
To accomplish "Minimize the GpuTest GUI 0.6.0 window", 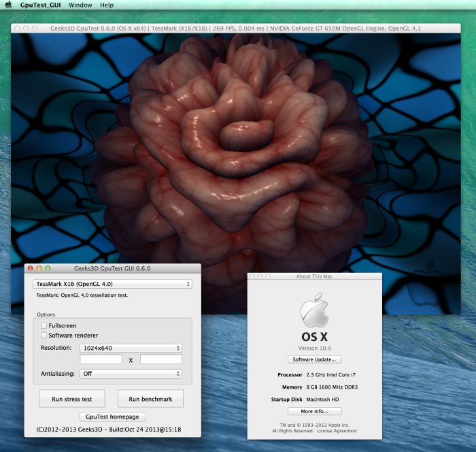I will pos(39,268).
